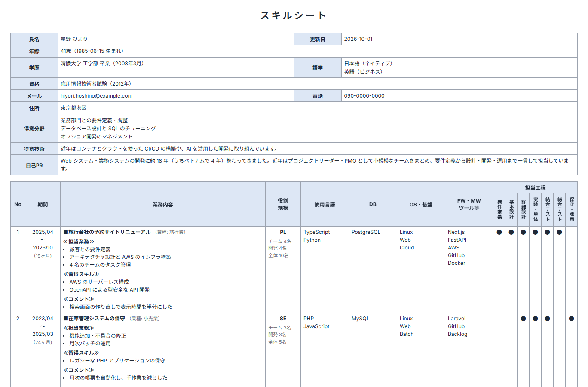Click OpenAPI による型安全な API 開発 bullet
Screen dimensions: 588x387
tap(110, 290)
